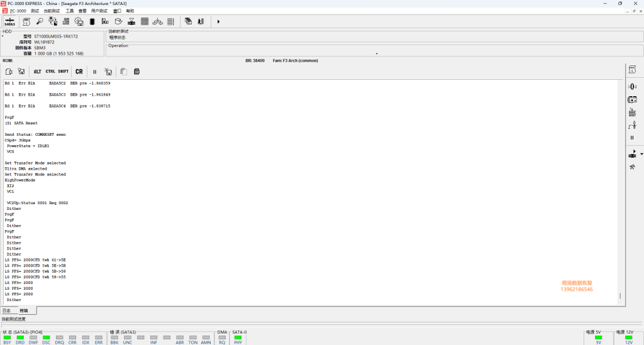Toggle the CTRL key button in terminal toolbar
The image size is (644, 345).
coord(50,72)
